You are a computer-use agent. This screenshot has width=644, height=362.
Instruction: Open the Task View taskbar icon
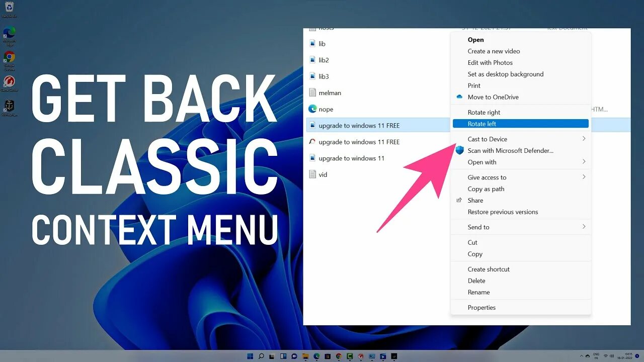272,356
